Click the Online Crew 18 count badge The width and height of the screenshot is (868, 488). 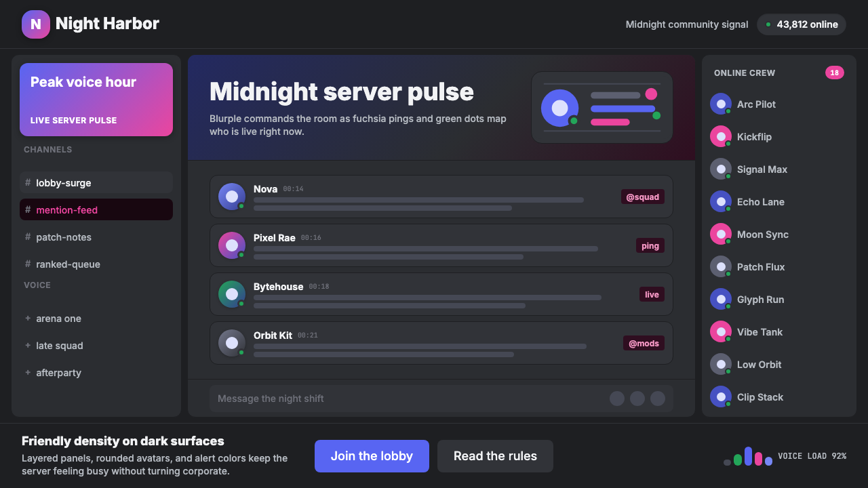click(835, 73)
